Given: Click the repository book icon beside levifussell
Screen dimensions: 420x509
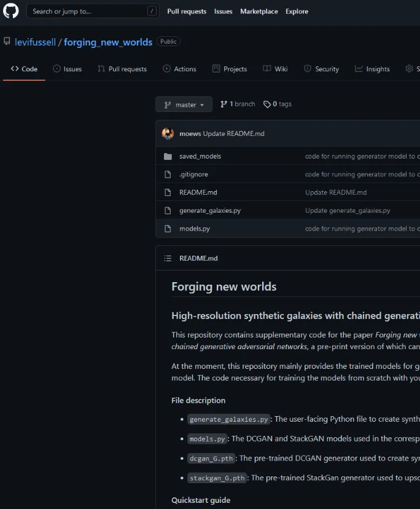Looking at the screenshot, I should pyautogui.click(x=7, y=42).
